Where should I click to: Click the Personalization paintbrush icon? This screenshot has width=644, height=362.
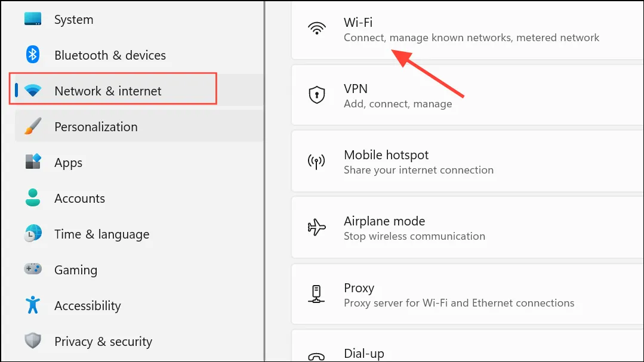point(33,126)
